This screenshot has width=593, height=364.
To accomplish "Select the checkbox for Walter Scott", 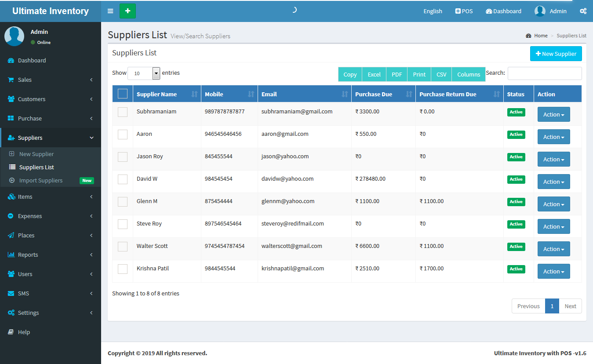I will 123,247.
